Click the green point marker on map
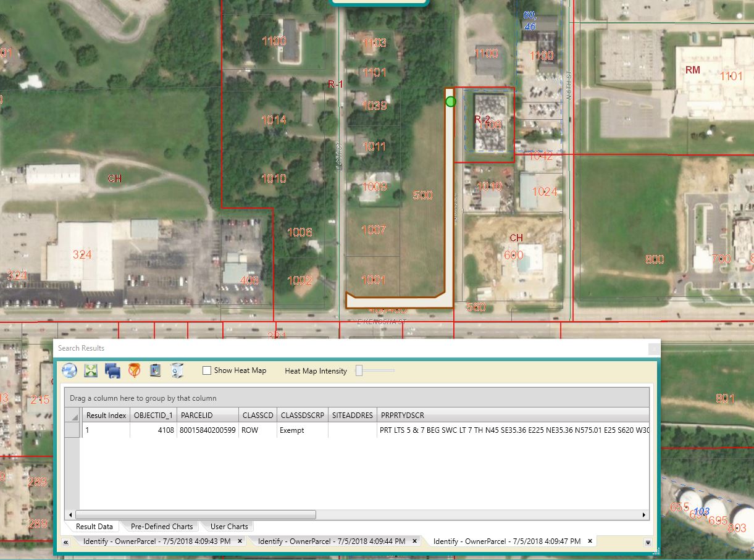Viewport: 754px width, 560px height. point(451,101)
